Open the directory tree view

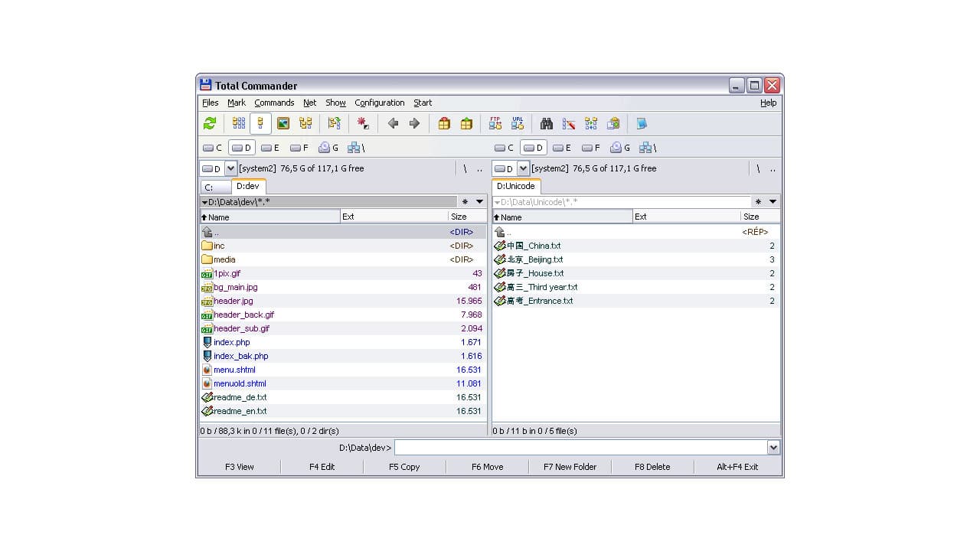tap(305, 123)
